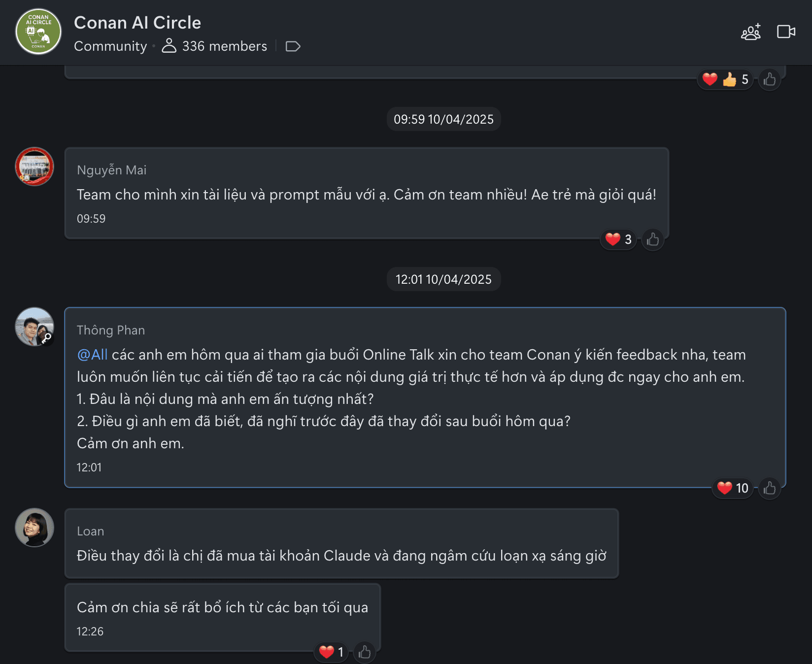812x664 pixels.
Task: Open the Conan AI Circle group avatar
Action: (38, 32)
